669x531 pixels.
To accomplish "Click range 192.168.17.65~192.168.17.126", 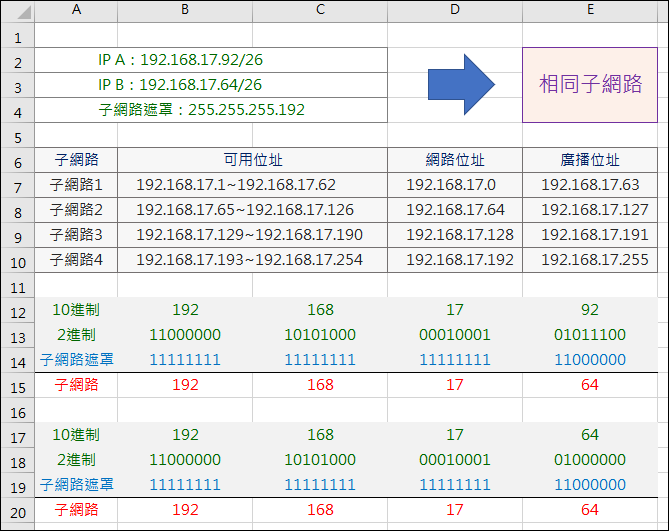I will tap(253, 210).
